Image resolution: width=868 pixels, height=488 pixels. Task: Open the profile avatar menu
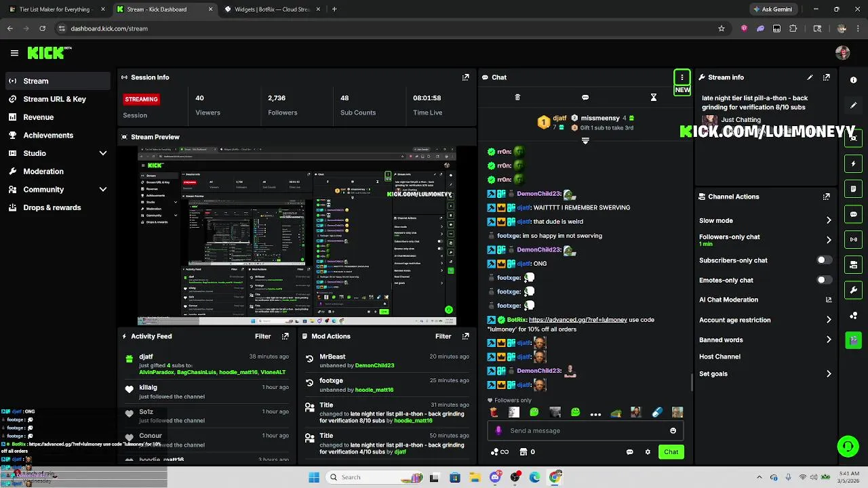843,53
